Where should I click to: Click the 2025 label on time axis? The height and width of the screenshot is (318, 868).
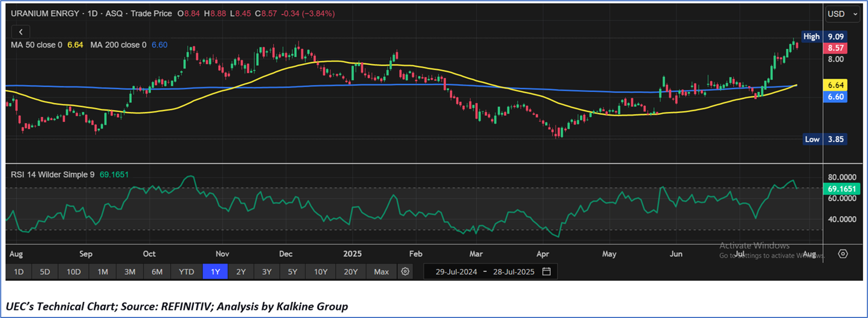pos(352,254)
